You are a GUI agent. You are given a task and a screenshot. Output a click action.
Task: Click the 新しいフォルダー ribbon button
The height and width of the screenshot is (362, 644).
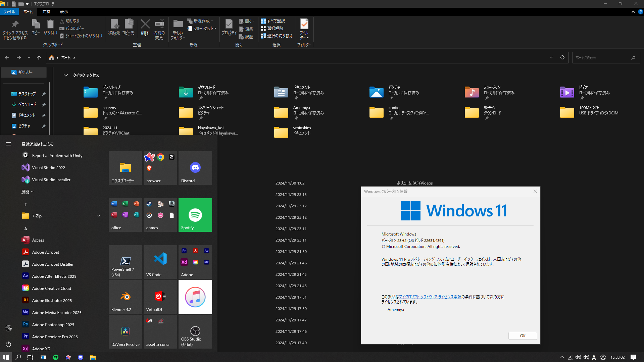pyautogui.click(x=178, y=29)
